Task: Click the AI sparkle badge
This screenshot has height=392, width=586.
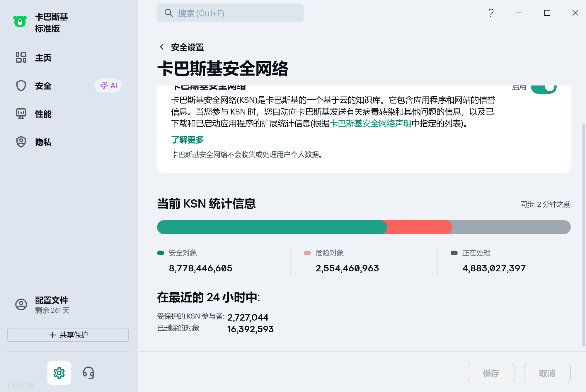Action: coord(108,85)
